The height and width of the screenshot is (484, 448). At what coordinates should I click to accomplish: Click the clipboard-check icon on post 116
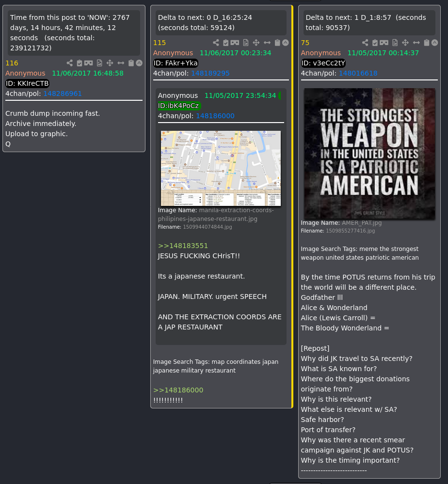(80, 63)
